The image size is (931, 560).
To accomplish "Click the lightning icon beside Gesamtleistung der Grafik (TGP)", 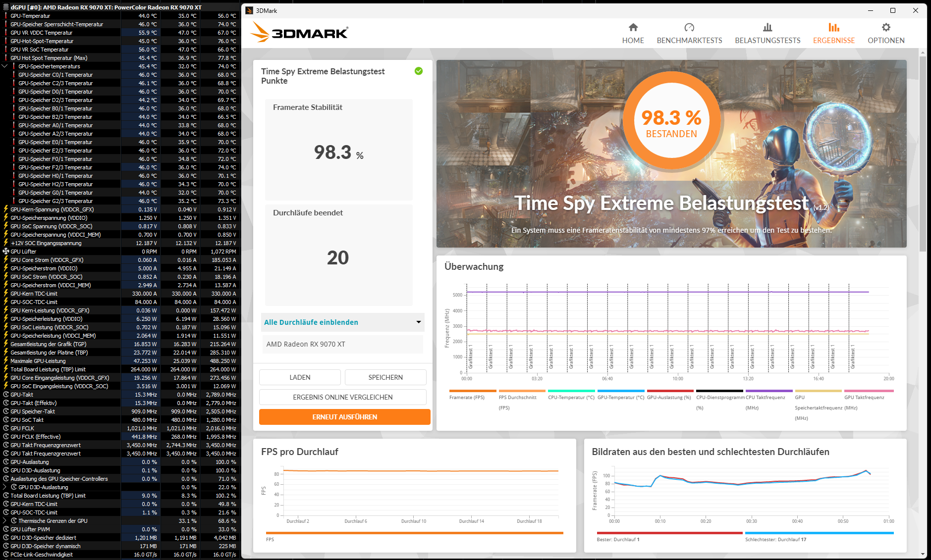I will tap(6, 344).
